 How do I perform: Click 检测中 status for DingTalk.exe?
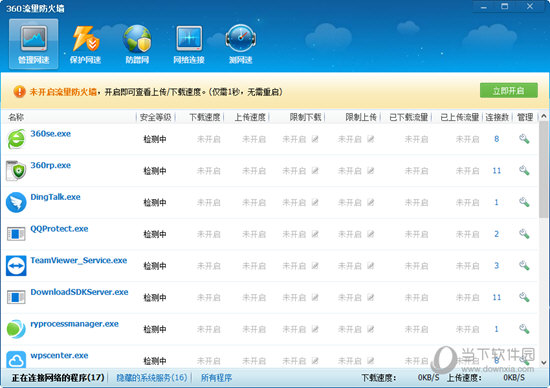point(155,202)
